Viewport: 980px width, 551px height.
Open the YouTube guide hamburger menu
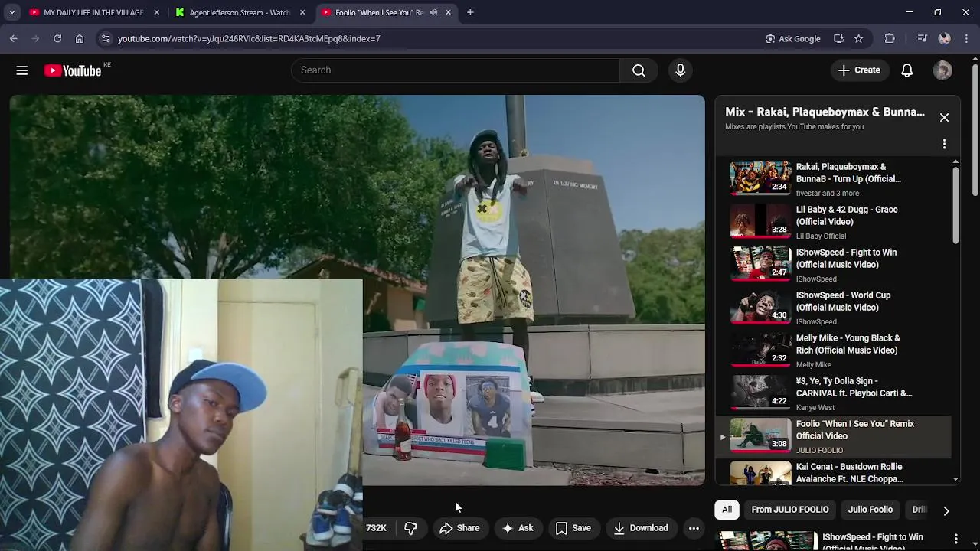pyautogui.click(x=21, y=70)
